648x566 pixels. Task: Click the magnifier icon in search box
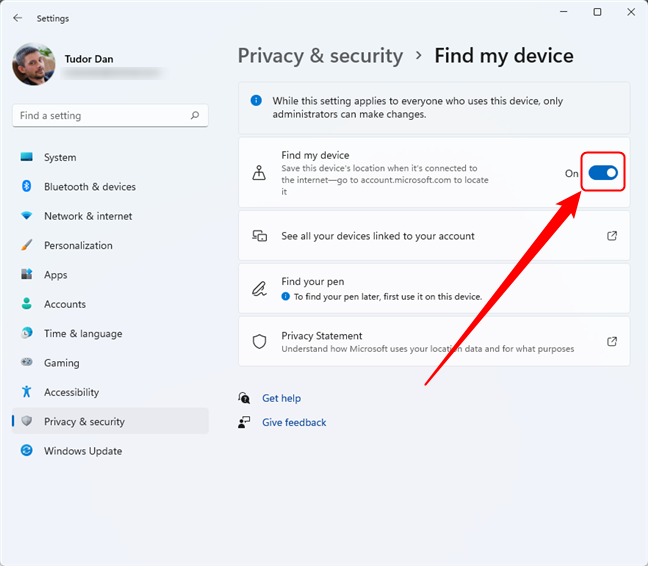(x=195, y=115)
